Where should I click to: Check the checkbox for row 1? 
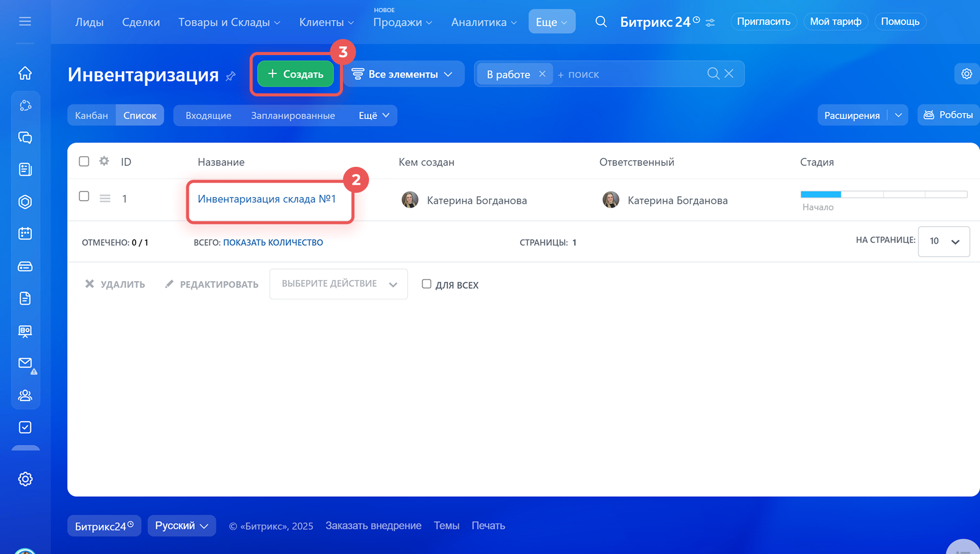[x=84, y=196]
